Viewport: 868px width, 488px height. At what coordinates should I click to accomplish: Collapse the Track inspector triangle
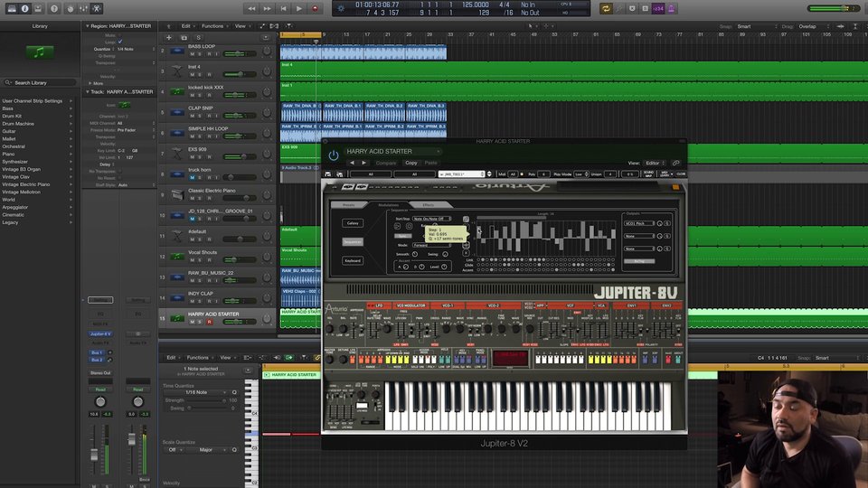[87, 92]
